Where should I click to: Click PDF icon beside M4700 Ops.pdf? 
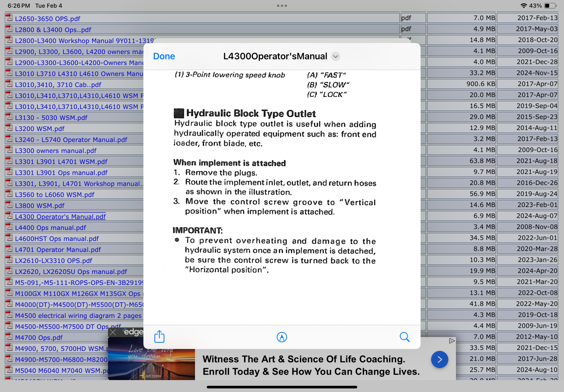click(x=9, y=337)
